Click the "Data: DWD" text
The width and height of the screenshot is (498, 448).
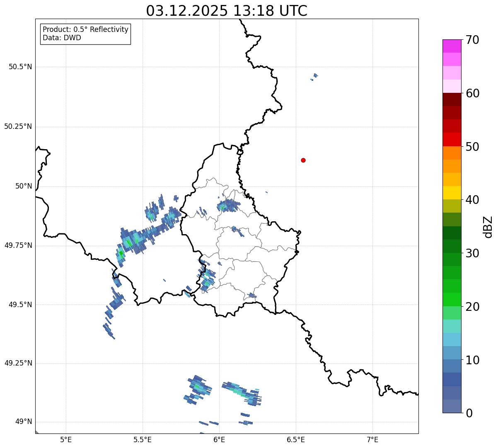tap(62, 38)
